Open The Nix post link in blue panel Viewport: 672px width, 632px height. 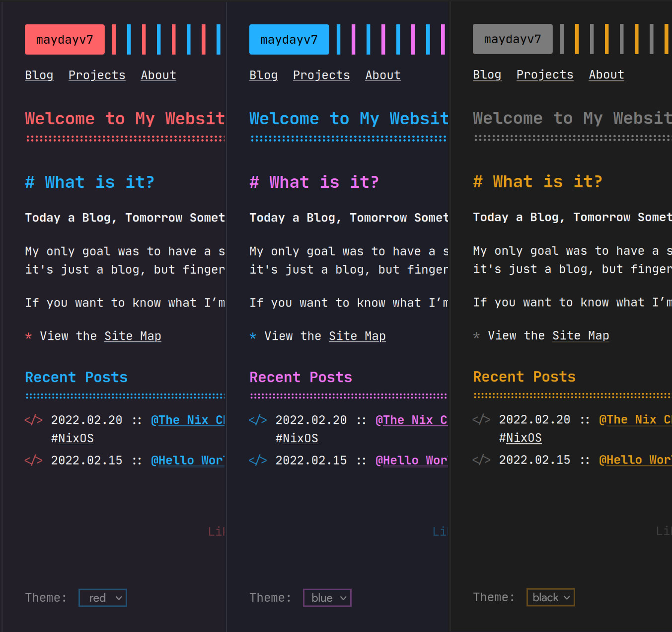[412, 420]
